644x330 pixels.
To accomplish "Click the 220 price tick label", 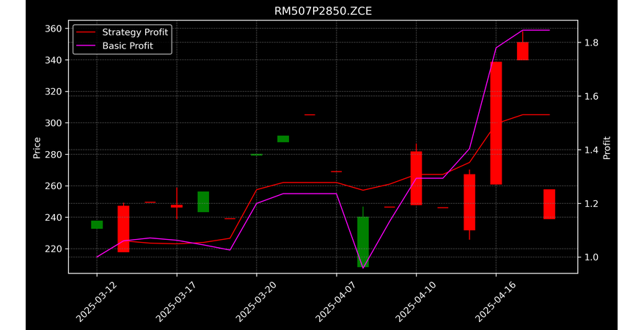I will coord(54,249).
